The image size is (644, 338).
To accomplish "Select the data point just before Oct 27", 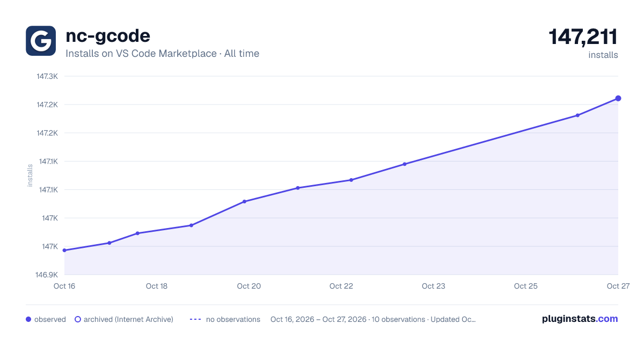I will pyautogui.click(x=577, y=115).
